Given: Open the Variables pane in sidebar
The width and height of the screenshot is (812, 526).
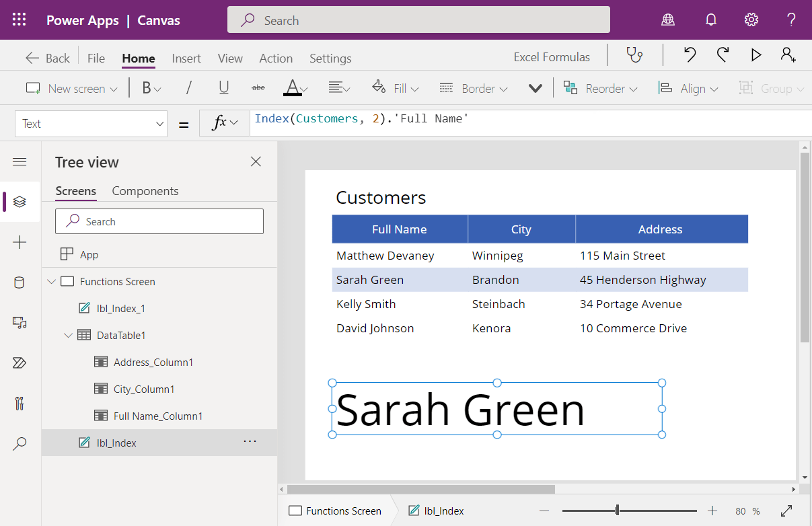Looking at the screenshot, I should coord(20,403).
